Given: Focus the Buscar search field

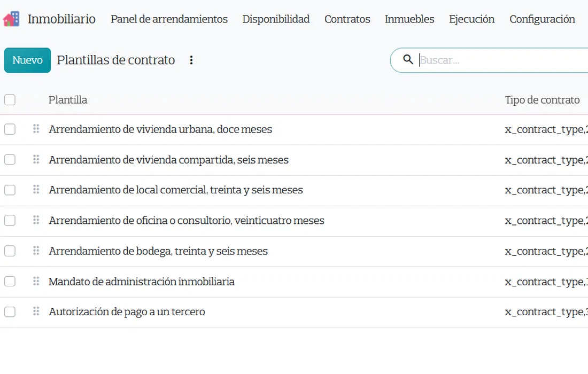Looking at the screenshot, I should tap(502, 60).
